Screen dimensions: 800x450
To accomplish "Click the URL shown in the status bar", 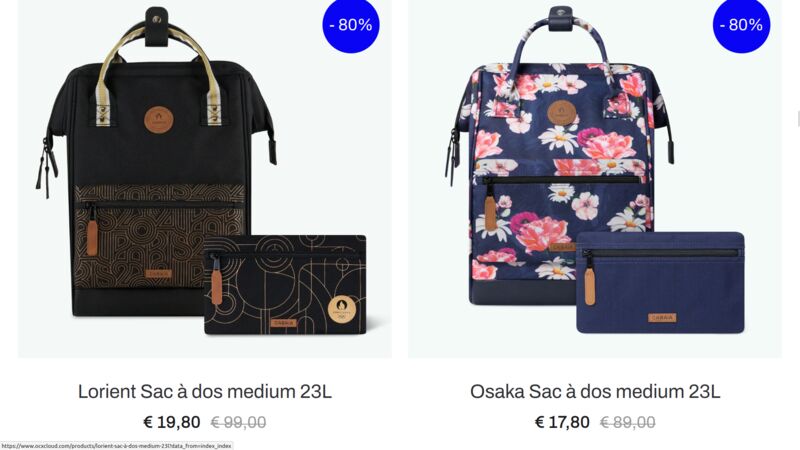I will (116, 446).
